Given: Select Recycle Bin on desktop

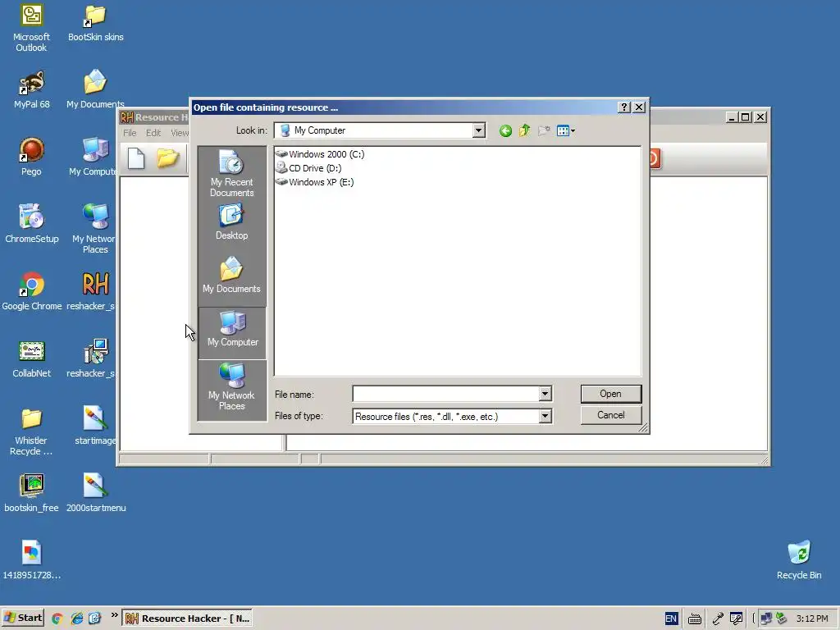Looking at the screenshot, I should [x=799, y=560].
